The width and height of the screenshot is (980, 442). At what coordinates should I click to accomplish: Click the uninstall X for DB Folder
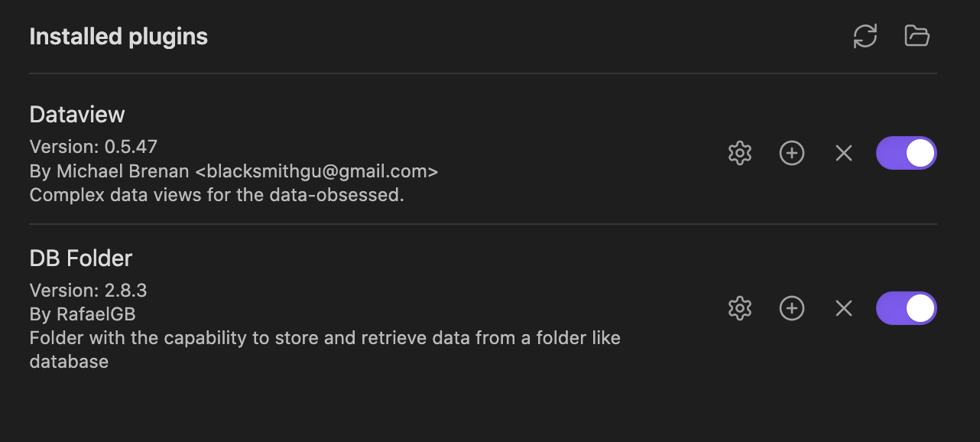pyautogui.click(x=843, y=308)
